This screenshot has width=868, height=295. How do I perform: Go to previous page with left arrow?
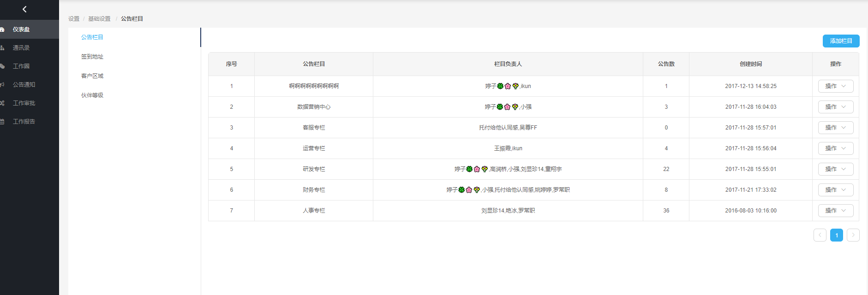tap(820, 235)
